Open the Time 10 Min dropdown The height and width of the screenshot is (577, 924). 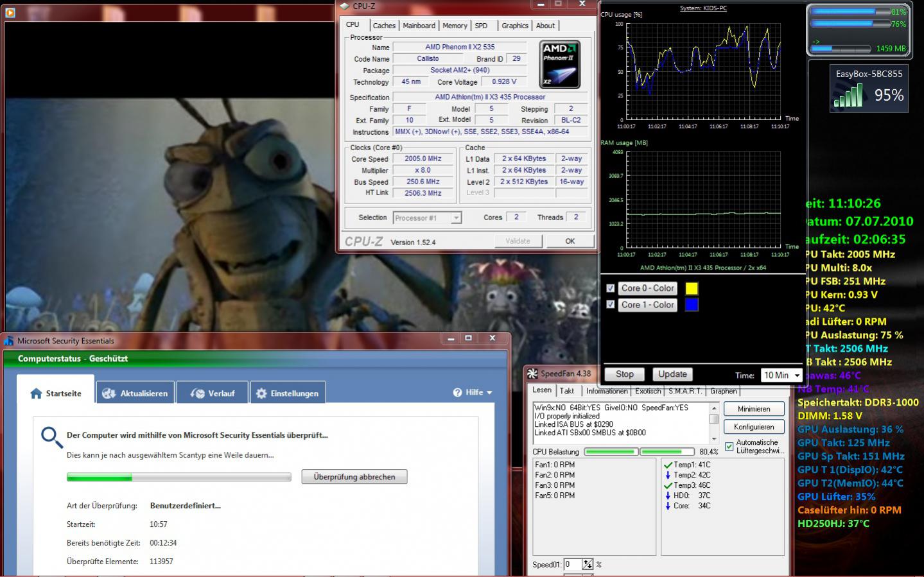(797, 375)
